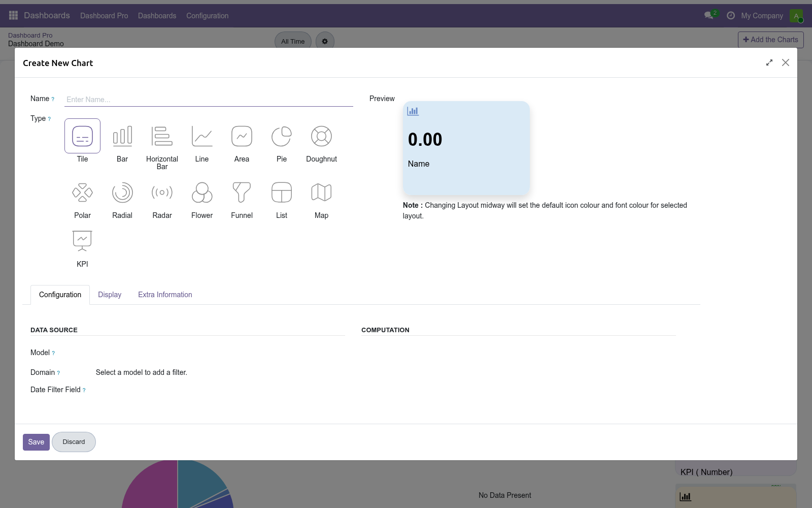The width and height of the screenshot is (812, 508).
Task: Discard the new chart
Action: (x=74, y=442)
